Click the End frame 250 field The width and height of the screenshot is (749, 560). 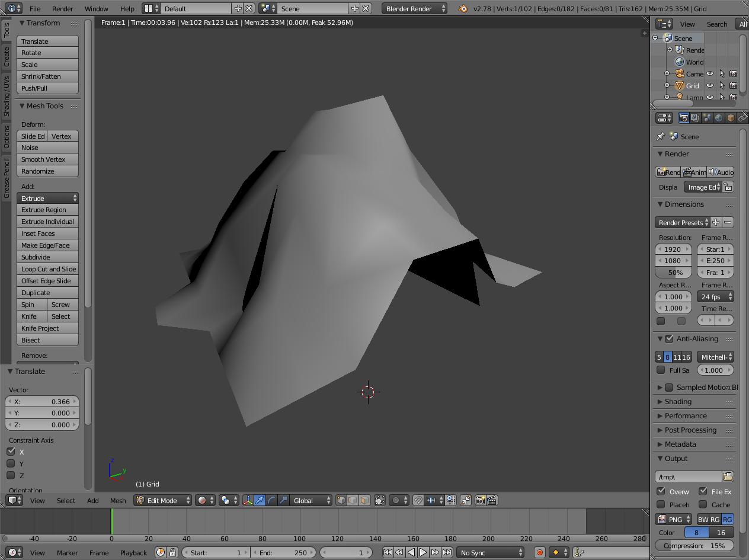[283, 552]
